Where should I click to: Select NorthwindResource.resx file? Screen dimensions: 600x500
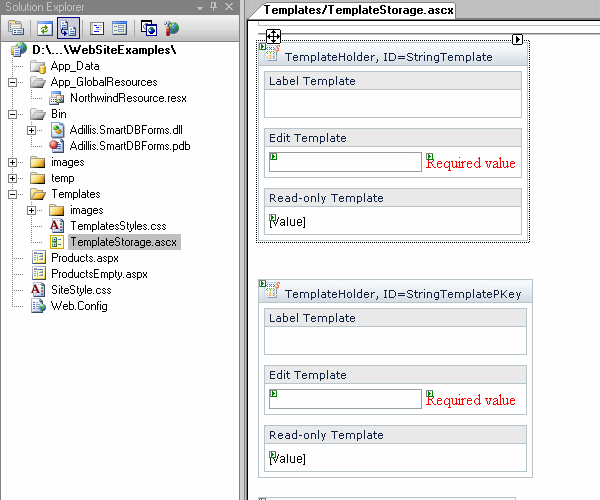pyautogui.click(x=128, y=98)
